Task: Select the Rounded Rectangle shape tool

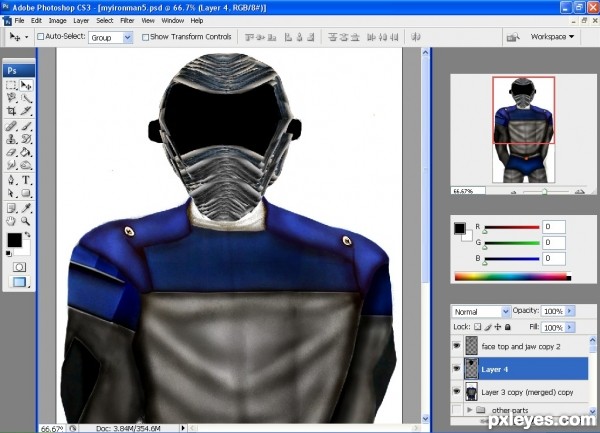Action: coord(26,193)
